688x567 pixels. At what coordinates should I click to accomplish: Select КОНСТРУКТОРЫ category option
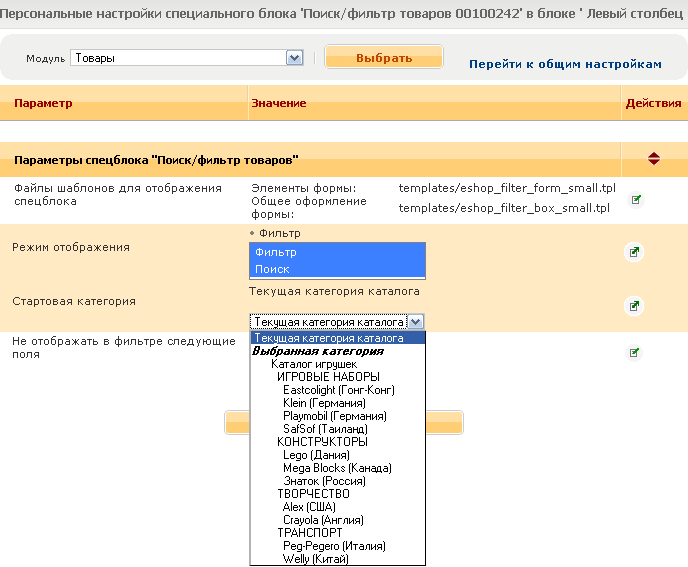pos(322,442)
